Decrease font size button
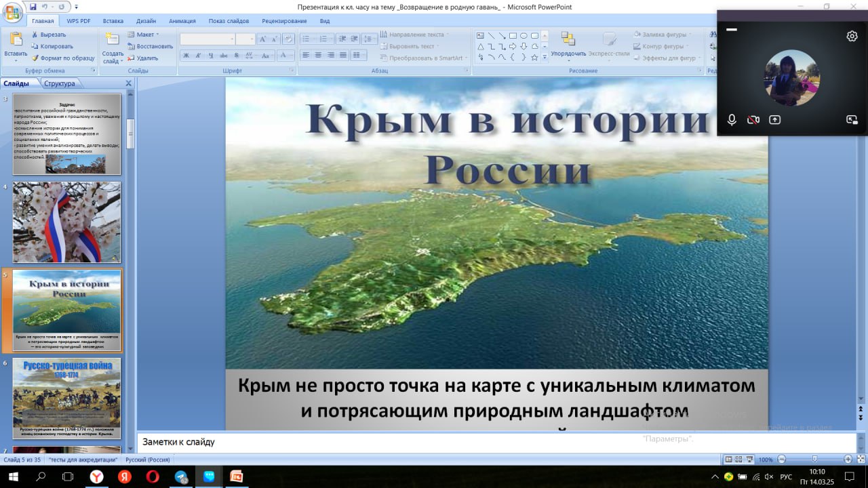 point(276,39)
